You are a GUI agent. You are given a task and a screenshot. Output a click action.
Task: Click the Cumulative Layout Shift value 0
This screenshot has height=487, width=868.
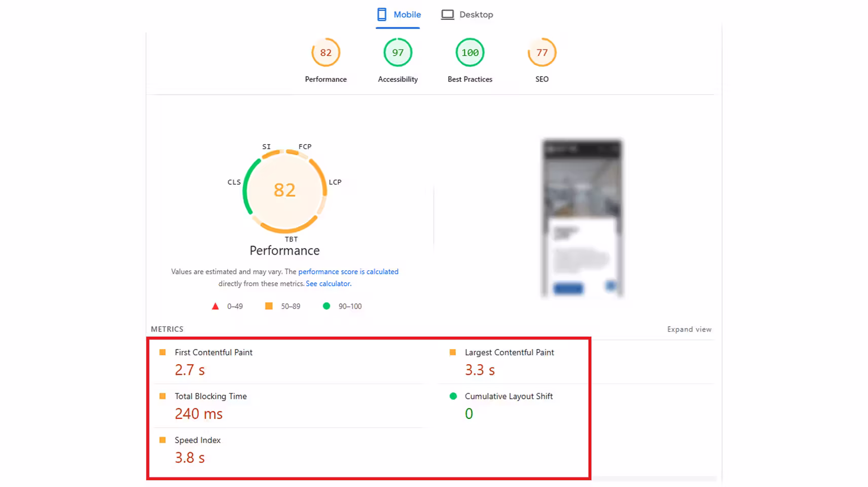(469, 413)
